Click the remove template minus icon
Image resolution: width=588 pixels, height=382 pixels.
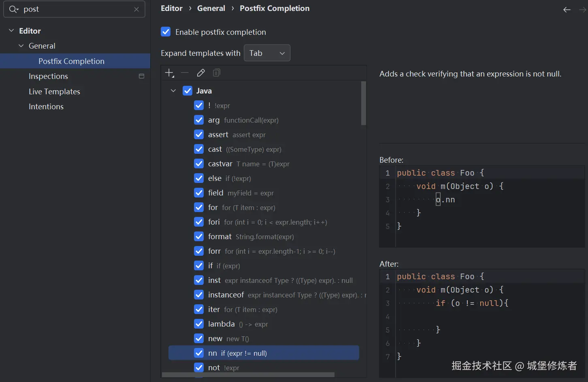(x=185, y=73)
